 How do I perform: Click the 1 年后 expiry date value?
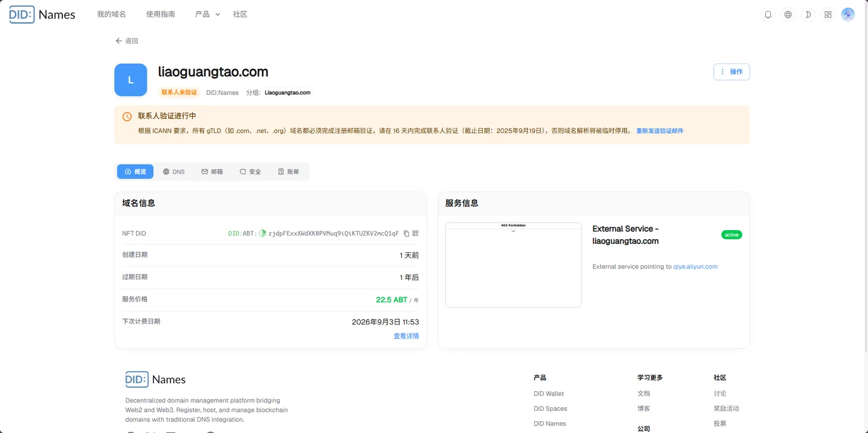pos(409,277)
